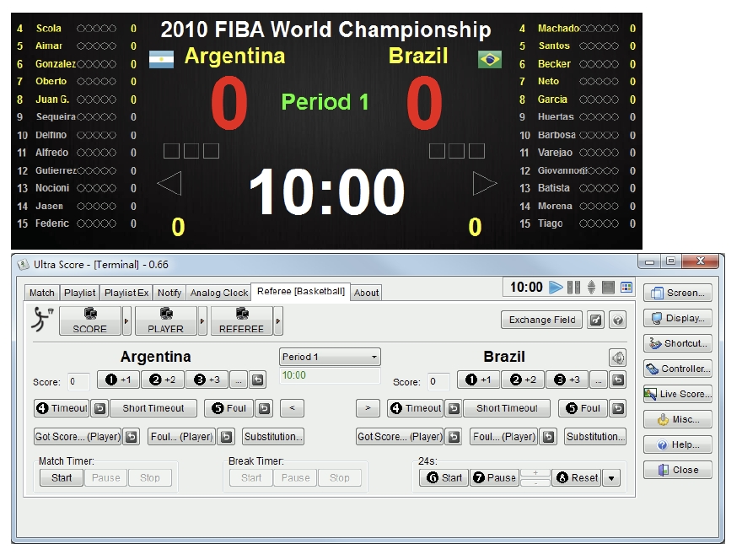The image size is (742, 560).
Task: Click the Exchange Field button
Action: click(x=542, y=320)
